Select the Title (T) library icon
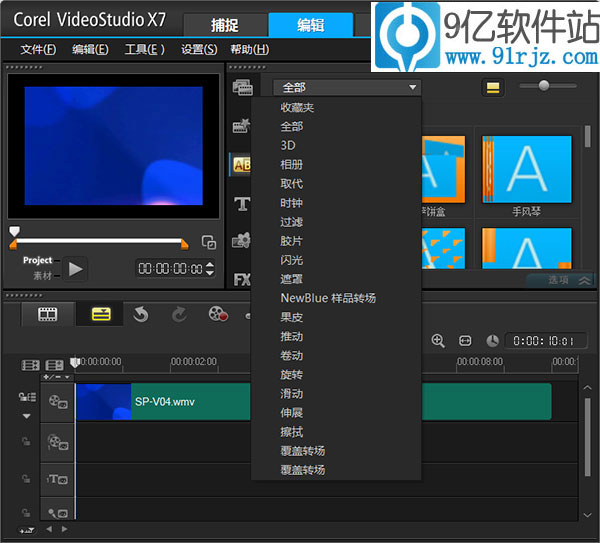The width and height of the screenshot is (600, 543). (241, 203)
